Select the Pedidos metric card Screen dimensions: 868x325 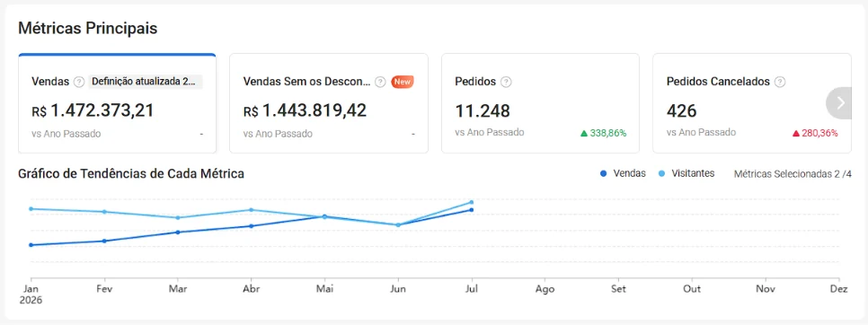pos(540,103)
